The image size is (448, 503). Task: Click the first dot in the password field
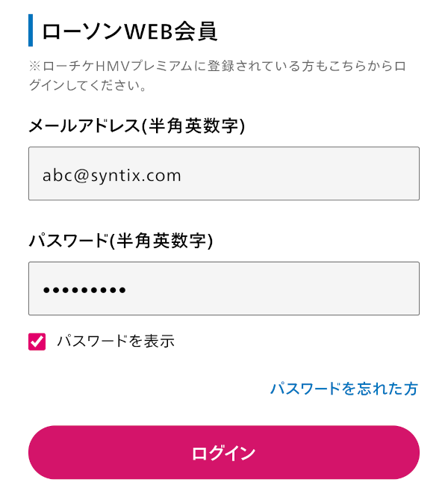[46, 290]
